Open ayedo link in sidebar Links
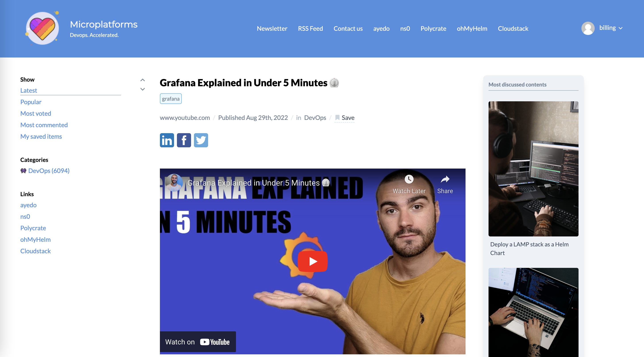This screenshot has width=644, height=357. pyautogui.click(x=28, y=205)
